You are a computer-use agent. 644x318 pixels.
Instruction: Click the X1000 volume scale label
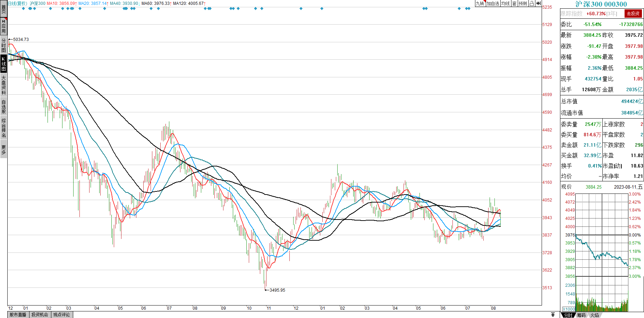[568, 309]
